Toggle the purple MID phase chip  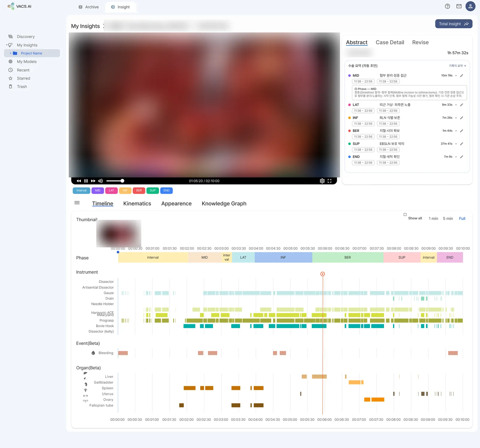coord(98,190)
